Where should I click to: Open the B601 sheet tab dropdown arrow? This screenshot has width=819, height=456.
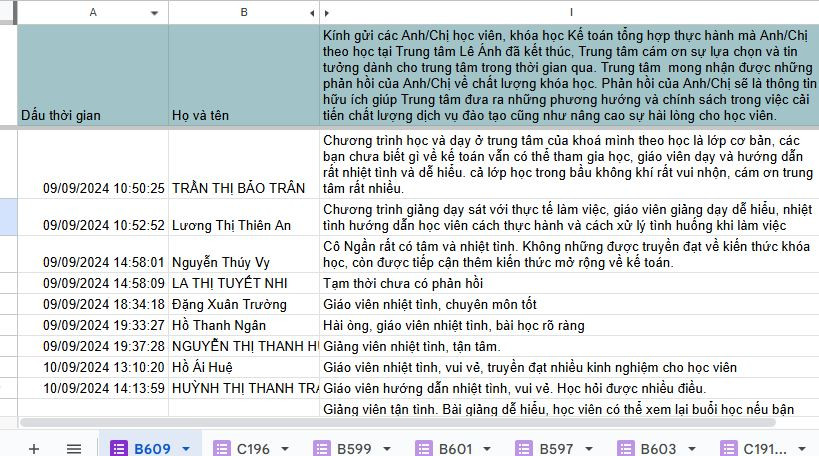(x=487, y=449)
